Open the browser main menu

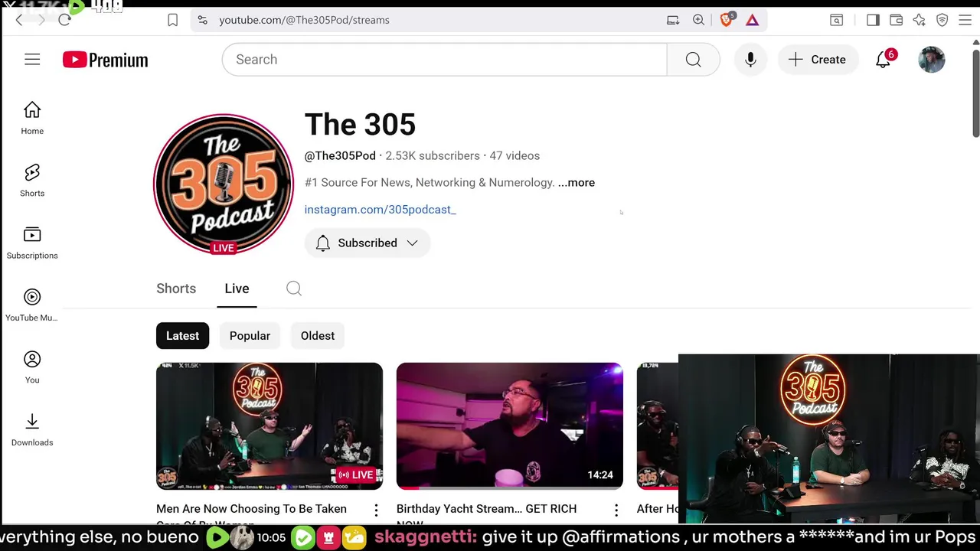(965, 20)
